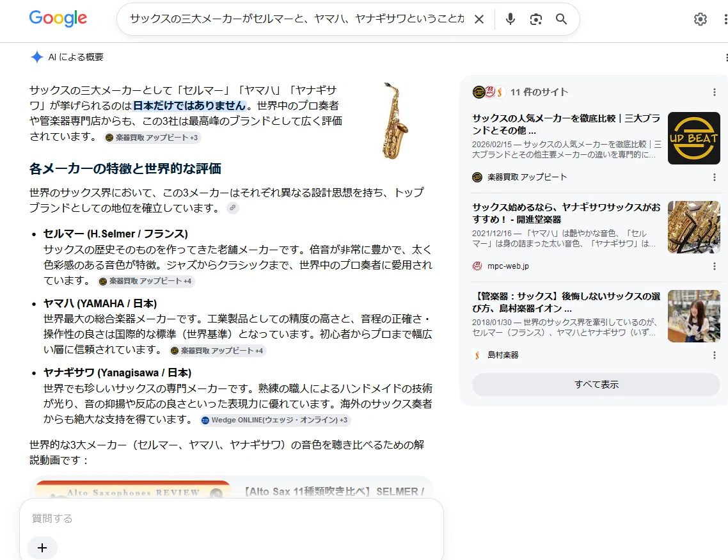Click the 楽器買取 アップビート +3 source chip
Screen dimensions: 728x560
152,138
